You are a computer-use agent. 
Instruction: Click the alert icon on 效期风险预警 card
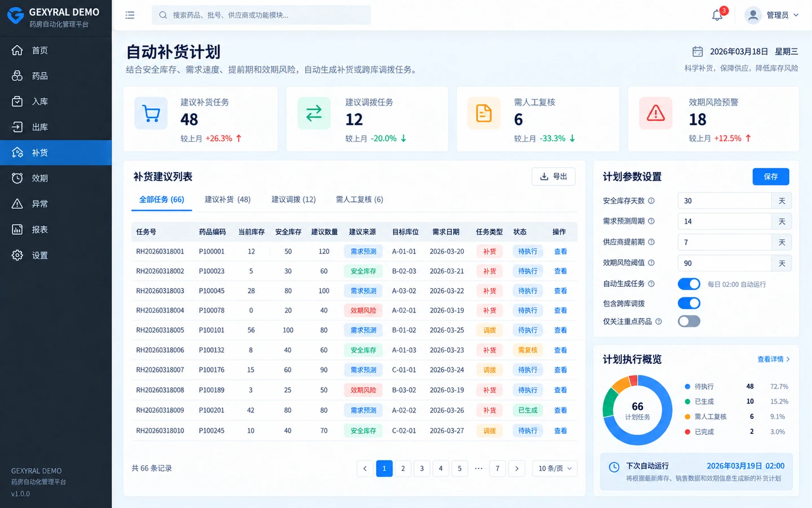[x=656, y=113]
